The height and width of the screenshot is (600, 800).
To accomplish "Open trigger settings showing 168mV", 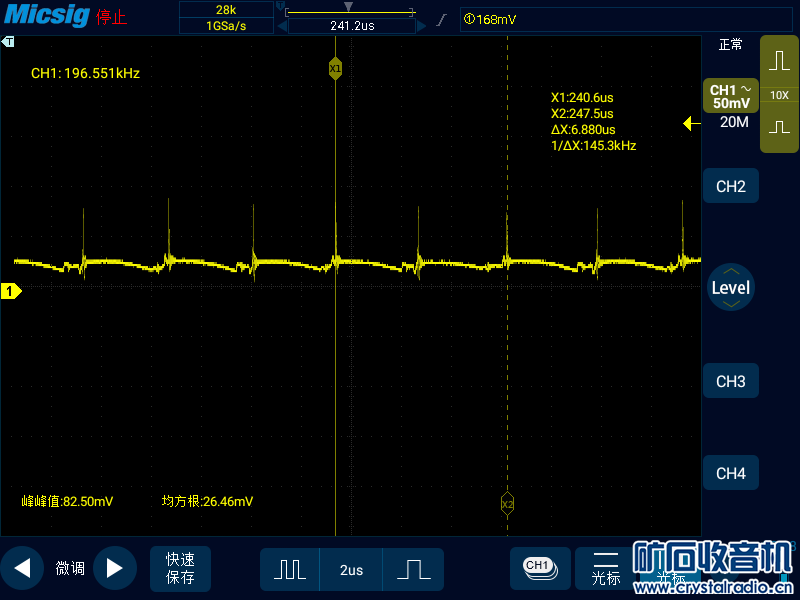I will (626, 19).
